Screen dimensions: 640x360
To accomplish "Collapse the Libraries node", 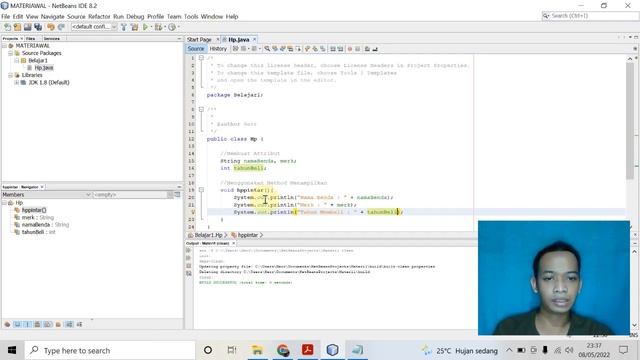I will (11, 75).
